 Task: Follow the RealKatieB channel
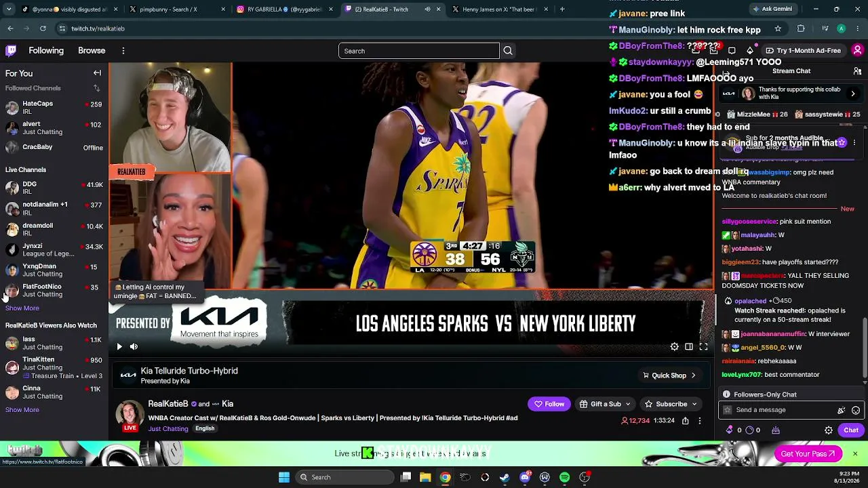(x=549, y=404)
